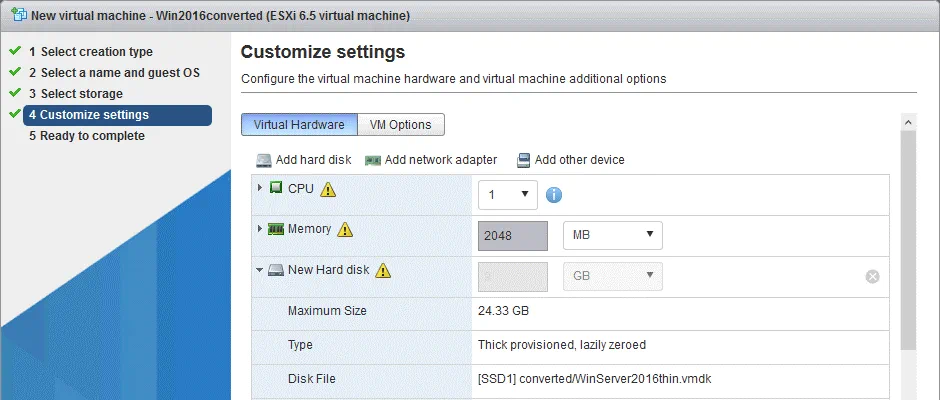Switch to the VM Options tab
Image resolution: width=940 pixels, height=400 pixels.
[x=400, y=125]
